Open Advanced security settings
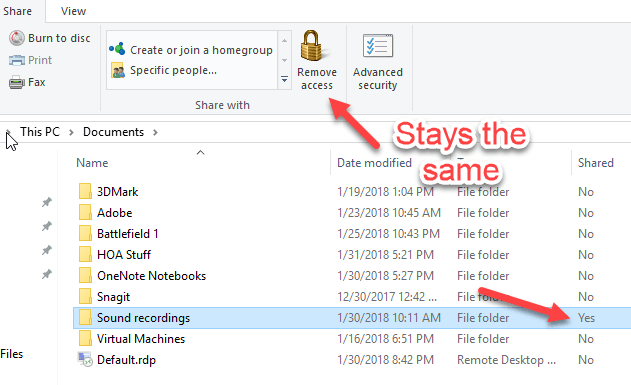The height and width of the screenshot is (385, 631). (x=377, y=61)
